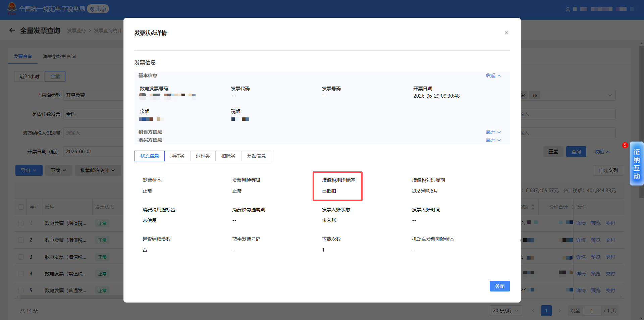Click the 北京 location badge
The image size is (644, 320).
click(98, 9)
